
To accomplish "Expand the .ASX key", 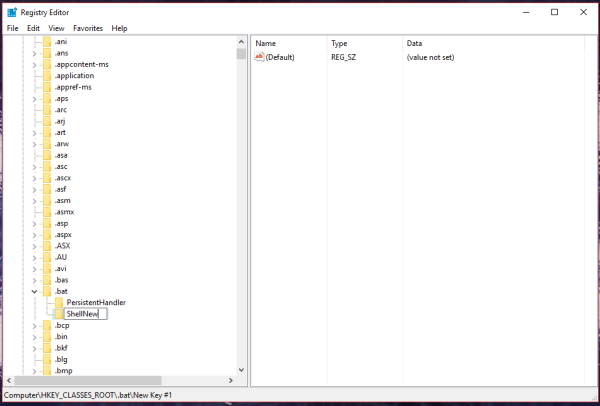I will click(x=34, y=246).
